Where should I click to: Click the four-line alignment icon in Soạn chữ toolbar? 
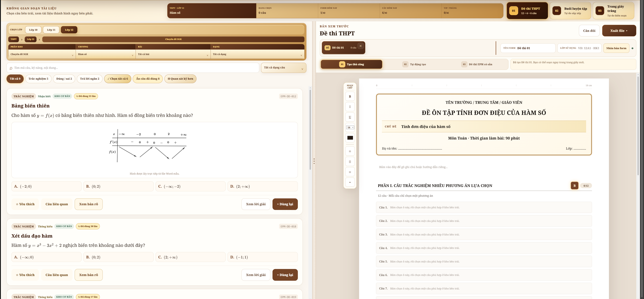[x=350, y=162]
